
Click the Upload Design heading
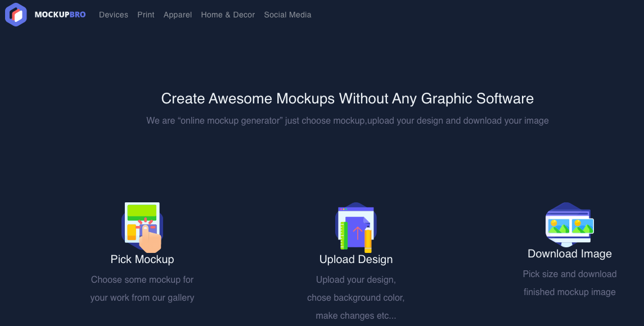tap(355, 260)
